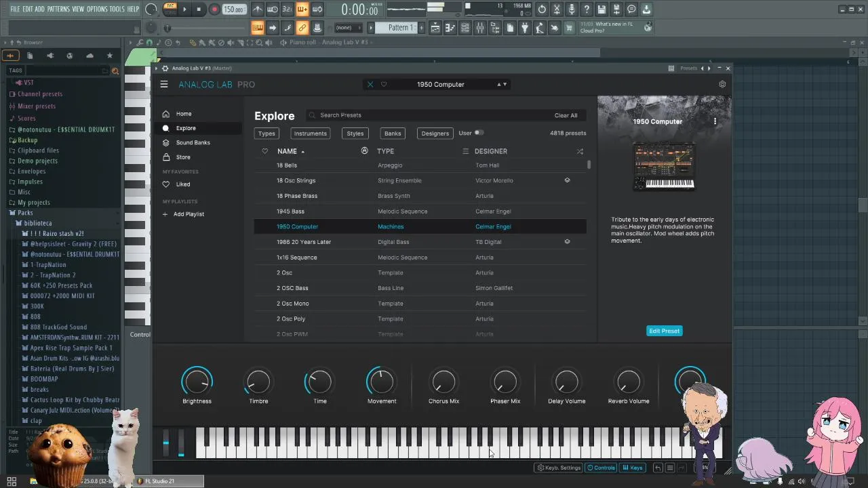868x488 pixels.
Task: Open the Windows Start button
Action: click(x=12, y=481)
